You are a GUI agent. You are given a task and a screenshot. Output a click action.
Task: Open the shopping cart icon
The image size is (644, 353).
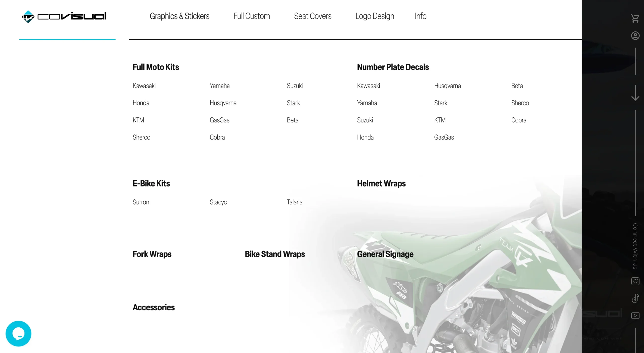(635, 18)
